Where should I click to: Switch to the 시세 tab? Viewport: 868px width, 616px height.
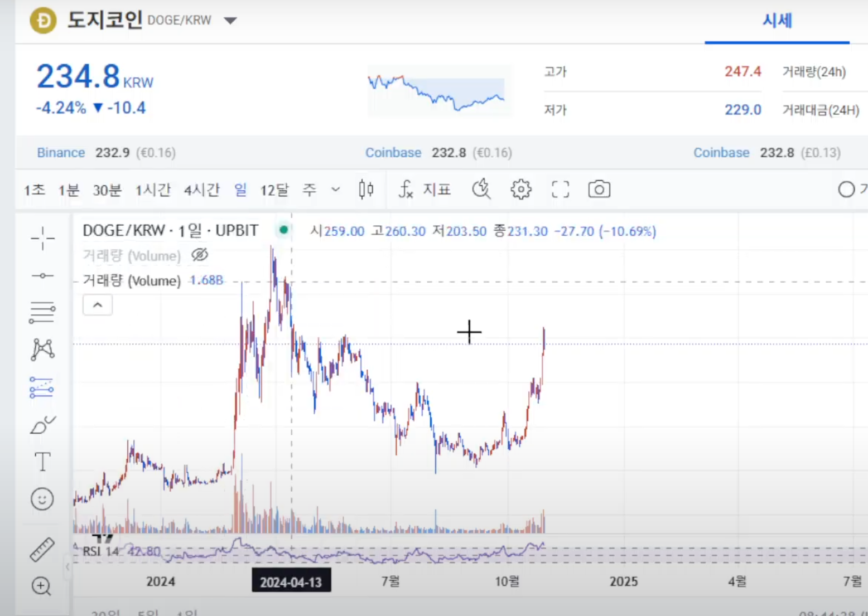click(777, 21)
